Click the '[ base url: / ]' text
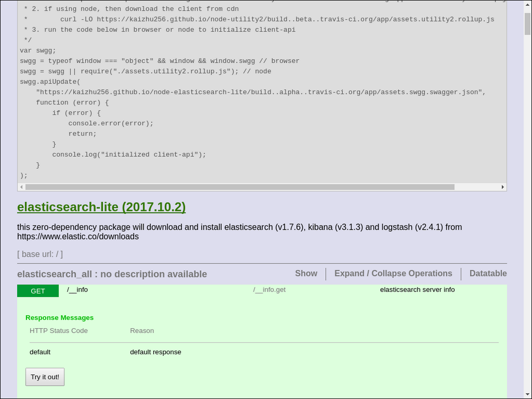Screen dimensions: 532x399 click(x=40, y=254)
